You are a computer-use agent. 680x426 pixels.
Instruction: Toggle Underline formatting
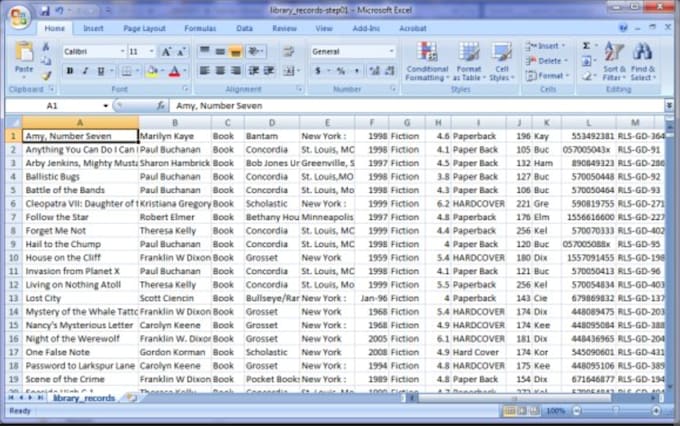point(101,71)
